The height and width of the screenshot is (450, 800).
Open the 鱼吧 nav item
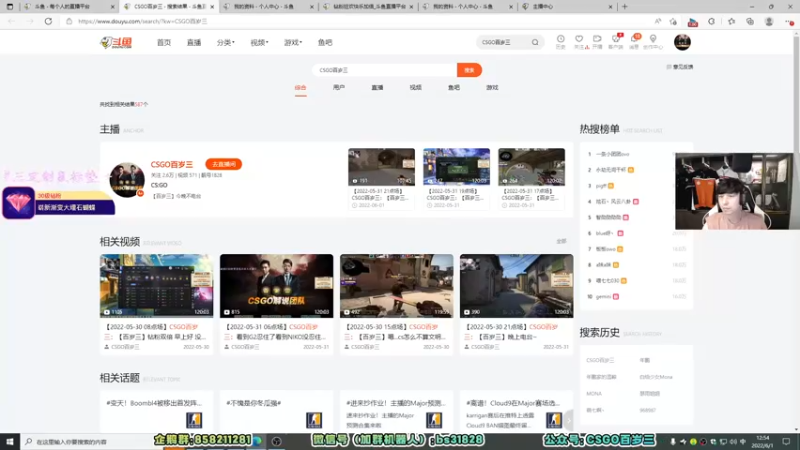click(x=325, y=42)
